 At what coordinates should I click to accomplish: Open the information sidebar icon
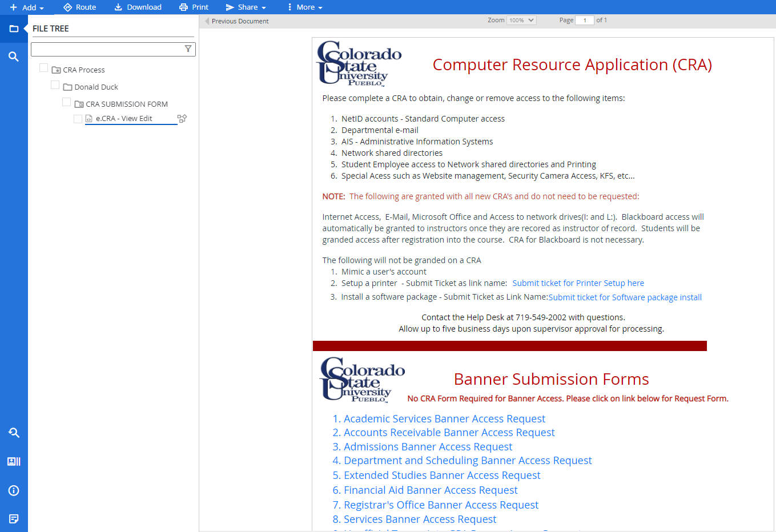pyautogui.click(x=14, y=490)
